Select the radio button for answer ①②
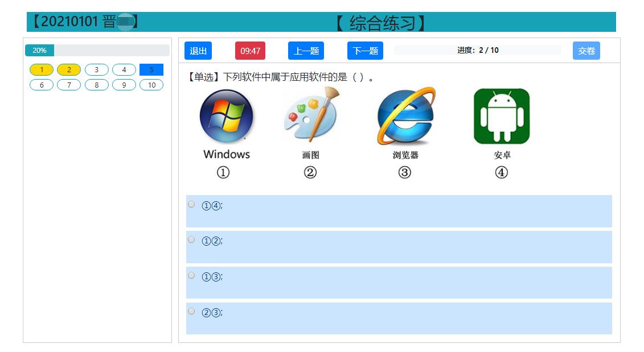The image size is (644, 352). (x=191, y=239)
